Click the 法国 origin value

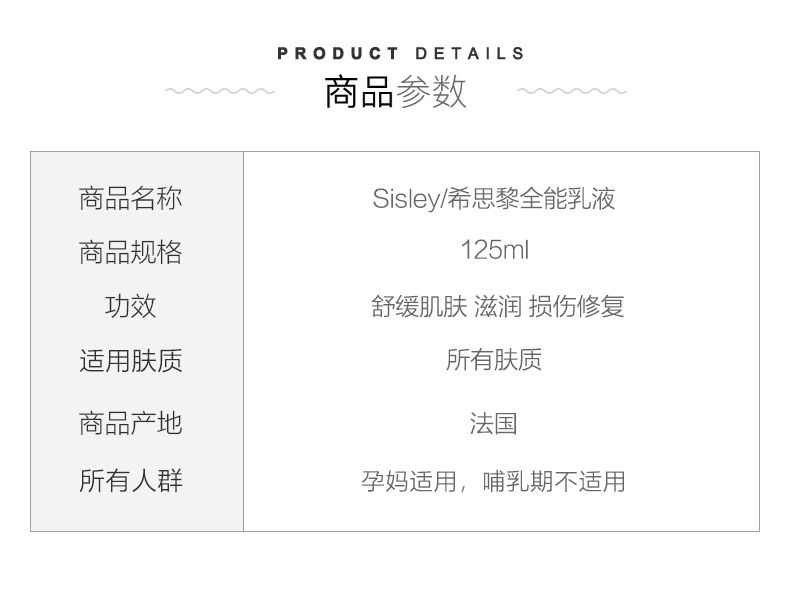pos(494,423)
